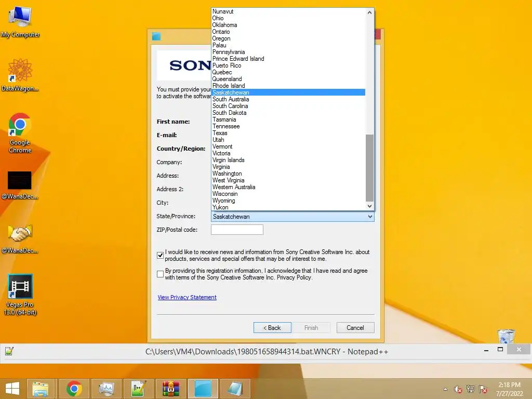Open Chrome from the taskbar
Image resolution: width=532 pixels, height=399 pixels.
(74, 389)
